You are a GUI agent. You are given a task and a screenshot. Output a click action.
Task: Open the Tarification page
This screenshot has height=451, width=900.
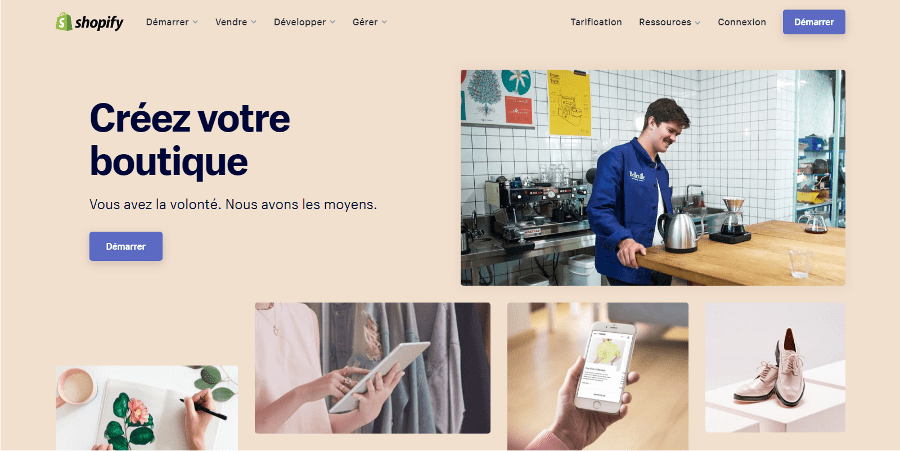coord(596,22)
